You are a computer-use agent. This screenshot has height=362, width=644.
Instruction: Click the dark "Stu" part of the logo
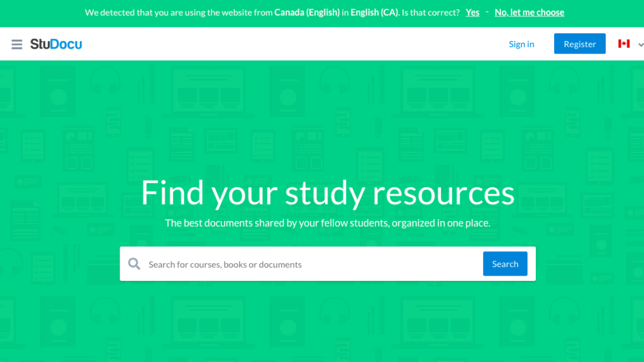[40, 44]
